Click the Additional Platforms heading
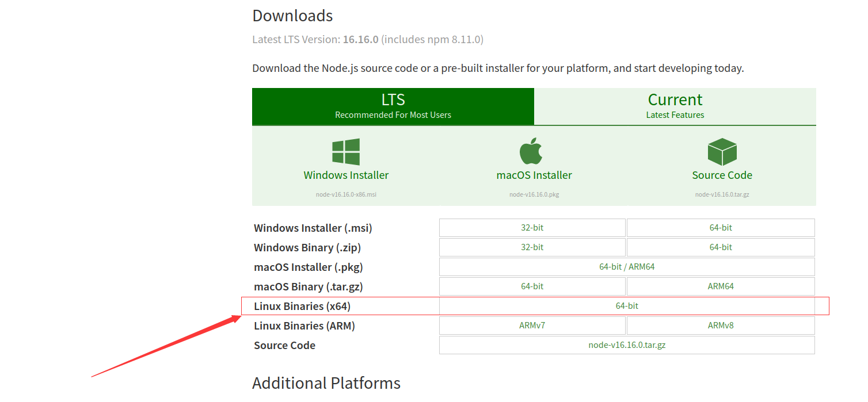 (x=326, y=383)
